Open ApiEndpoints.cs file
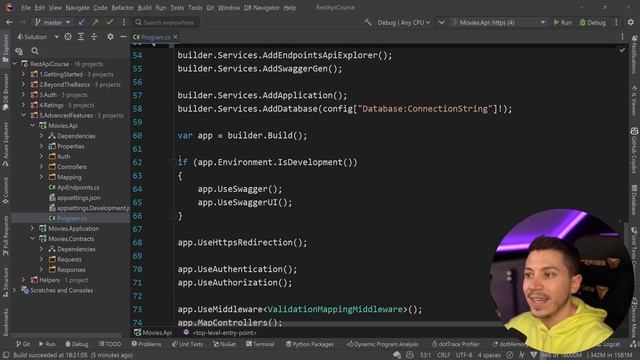The width and height of the screenshot is (640, 360). (78, 187)
